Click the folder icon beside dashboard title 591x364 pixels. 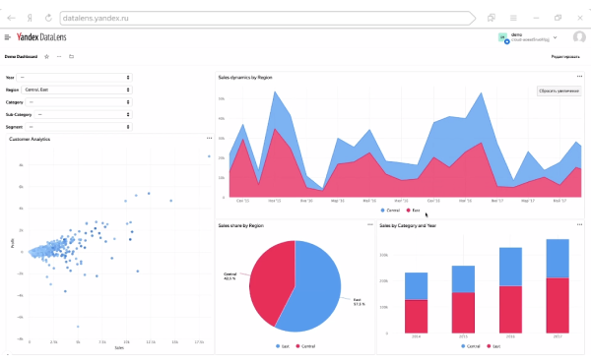[71, 57]
